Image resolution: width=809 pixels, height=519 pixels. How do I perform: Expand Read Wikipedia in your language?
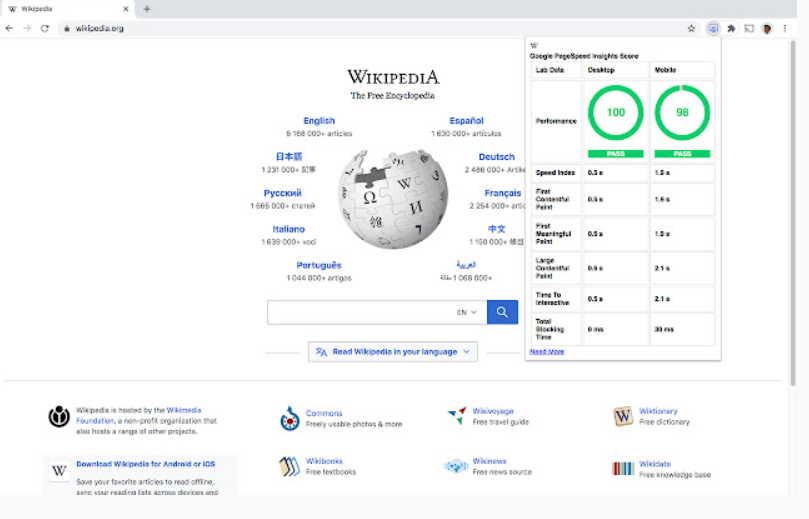coord(393,352)
